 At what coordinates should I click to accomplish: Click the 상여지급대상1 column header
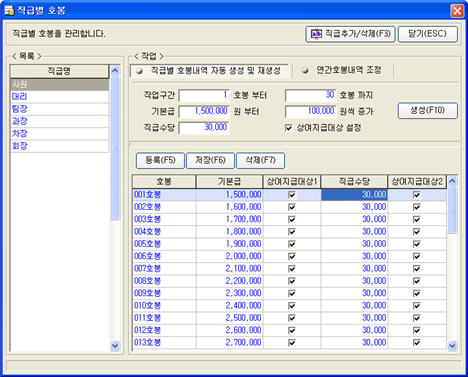coord(292,182)
